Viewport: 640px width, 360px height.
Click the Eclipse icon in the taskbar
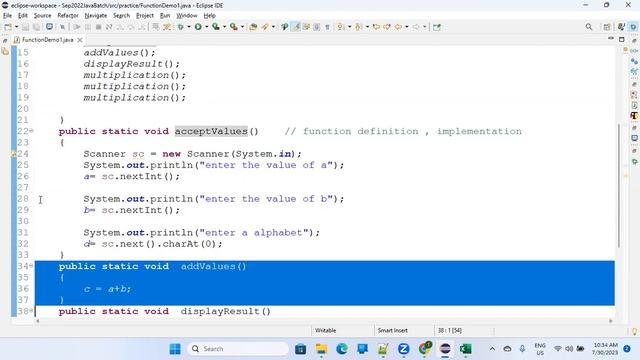[445, 349]
